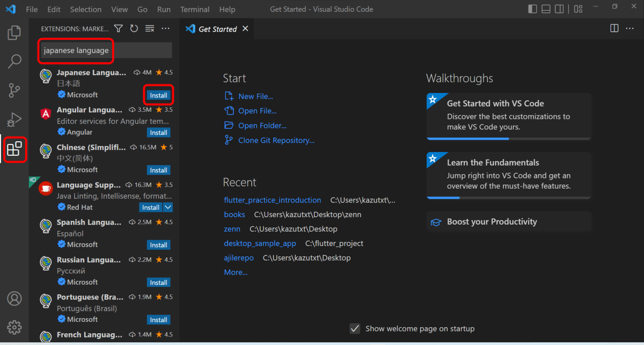The width and height of the screenshot is (644, 345).
Task: Expand Red Hat Install dropdown arrow
Action: [x=168, y=207]
